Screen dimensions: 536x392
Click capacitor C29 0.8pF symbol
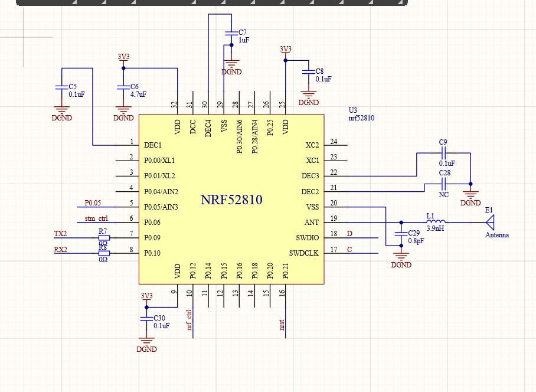(x=401, y=234)
